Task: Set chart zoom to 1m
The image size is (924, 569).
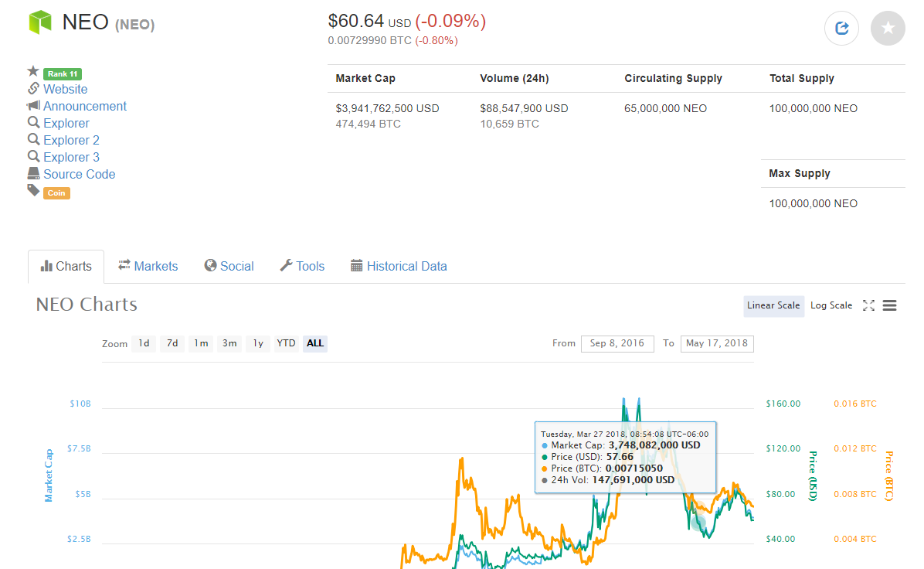Action: [x=201, y=343]
